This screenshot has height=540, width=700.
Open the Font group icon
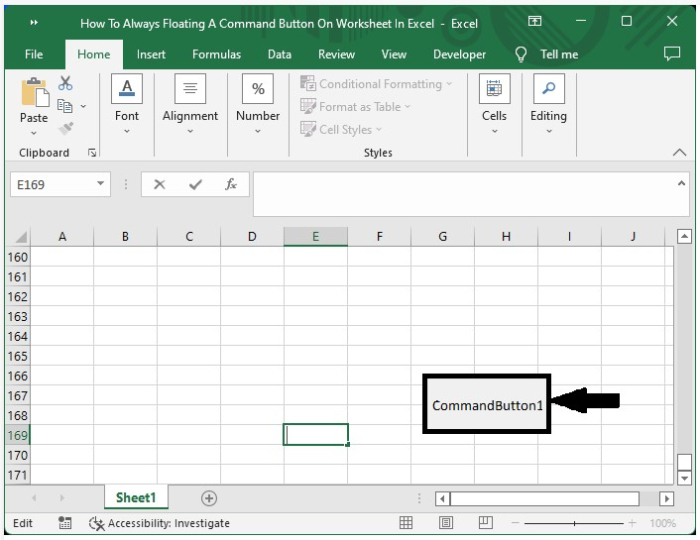click(x=127, y=88)
